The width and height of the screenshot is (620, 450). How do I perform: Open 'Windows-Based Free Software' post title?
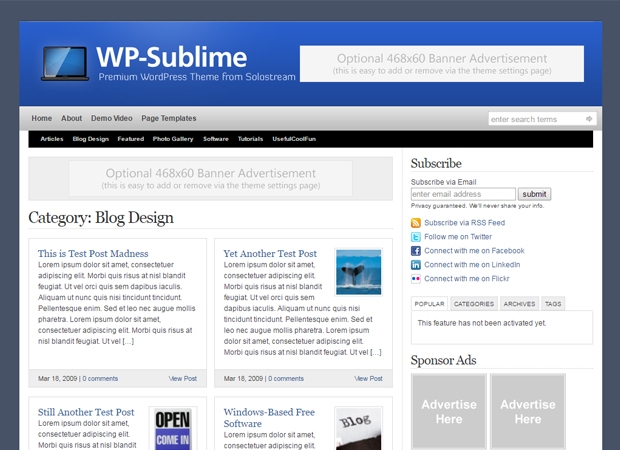coord(269,418)
